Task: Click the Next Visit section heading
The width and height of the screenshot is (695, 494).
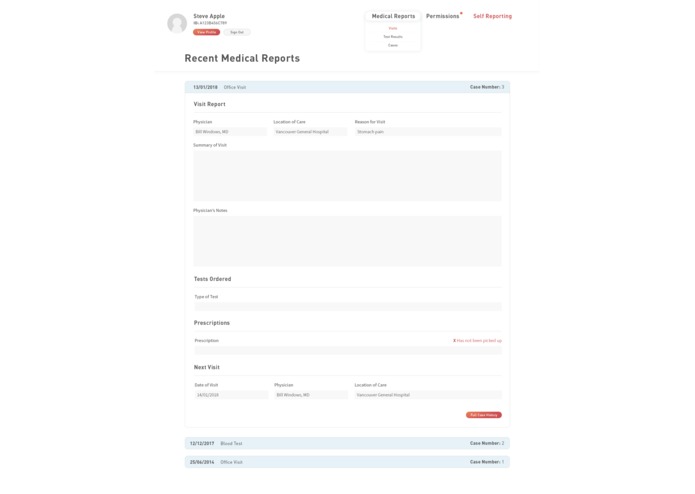Action: click(207, 367)
